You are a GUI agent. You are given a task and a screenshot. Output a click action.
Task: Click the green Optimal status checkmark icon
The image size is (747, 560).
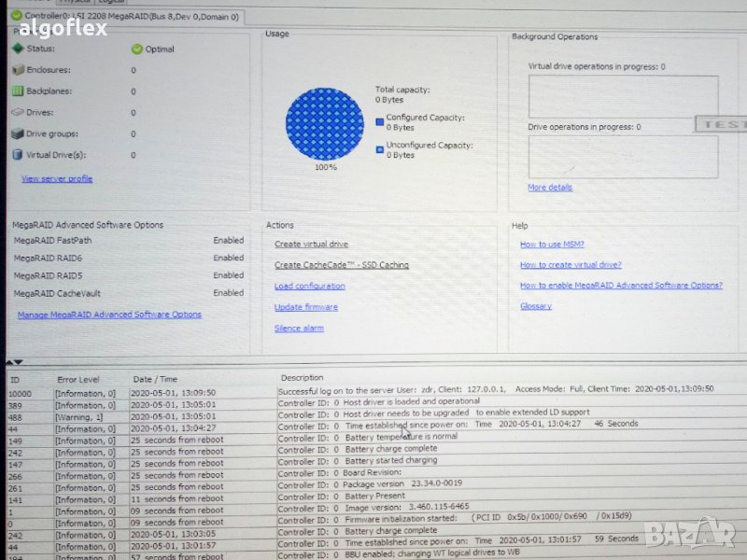click(x=136, y=49)
